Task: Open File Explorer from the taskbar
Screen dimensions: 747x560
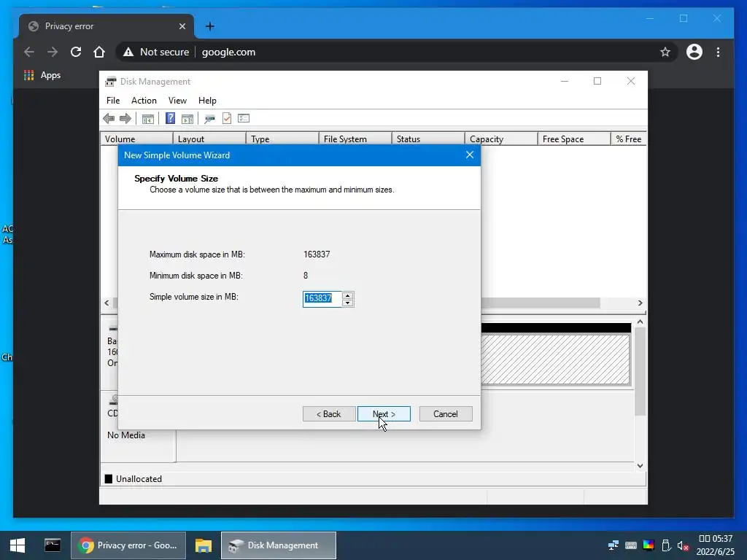Action: tap(204, 545)
